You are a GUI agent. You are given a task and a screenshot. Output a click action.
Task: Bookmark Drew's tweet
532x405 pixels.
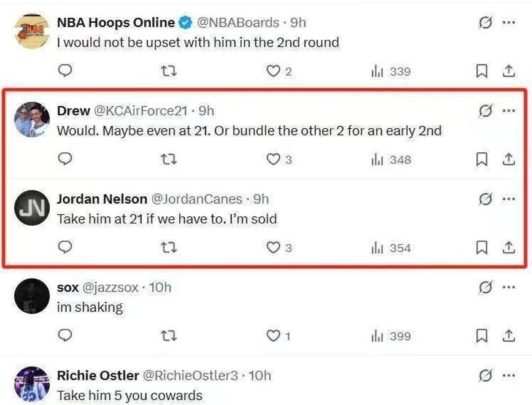[482, 159]
